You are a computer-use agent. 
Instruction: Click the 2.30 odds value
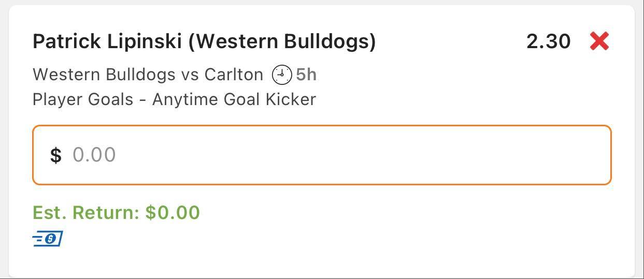pos(548,41)
